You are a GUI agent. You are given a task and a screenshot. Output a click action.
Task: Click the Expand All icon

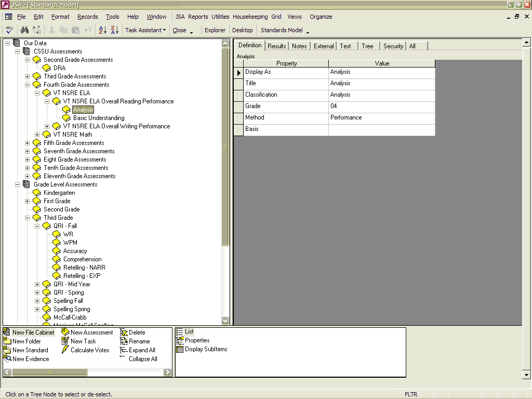point(124,350)
